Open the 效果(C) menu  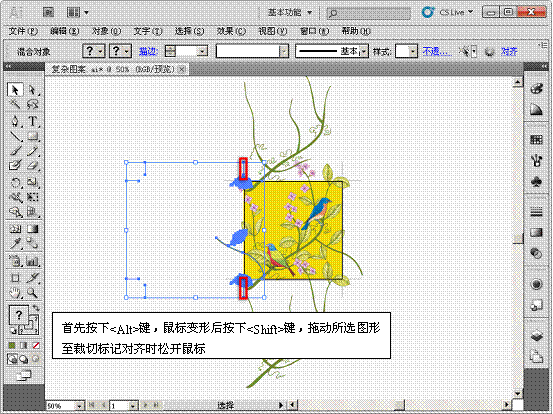pyautogui.click(x=231, y=31)
